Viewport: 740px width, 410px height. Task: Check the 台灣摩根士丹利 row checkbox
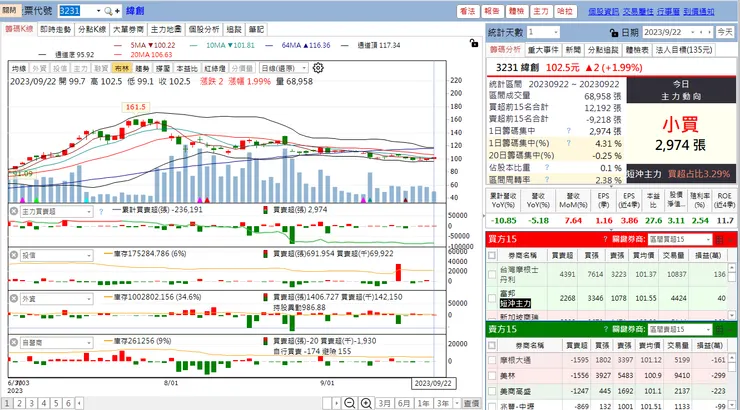[492, 274]
